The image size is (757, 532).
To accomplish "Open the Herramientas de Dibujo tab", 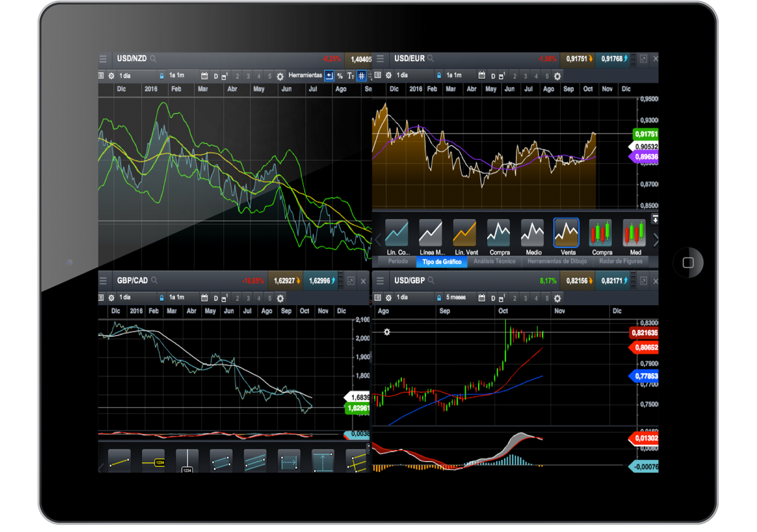I will (557, 262).
